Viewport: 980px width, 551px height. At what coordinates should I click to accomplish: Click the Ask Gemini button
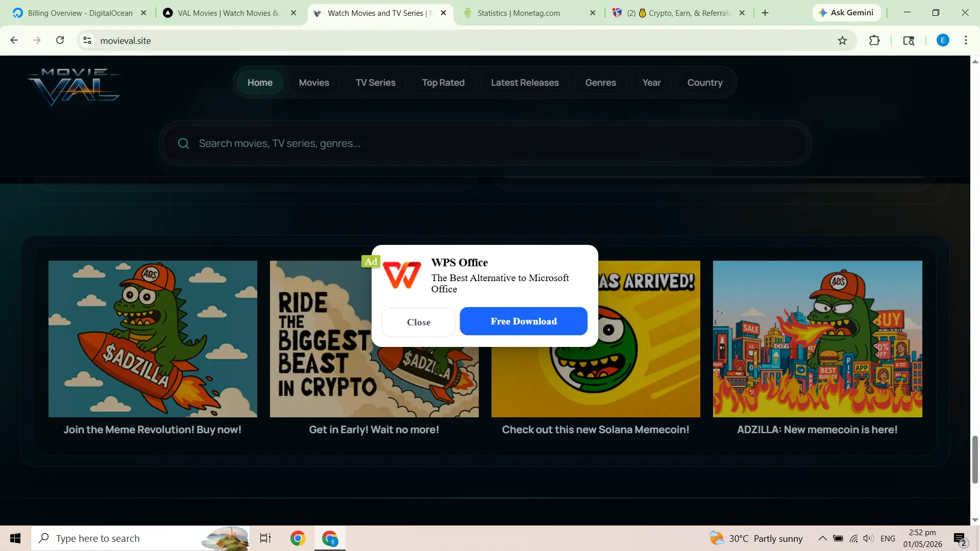click(x=846, y=13)
